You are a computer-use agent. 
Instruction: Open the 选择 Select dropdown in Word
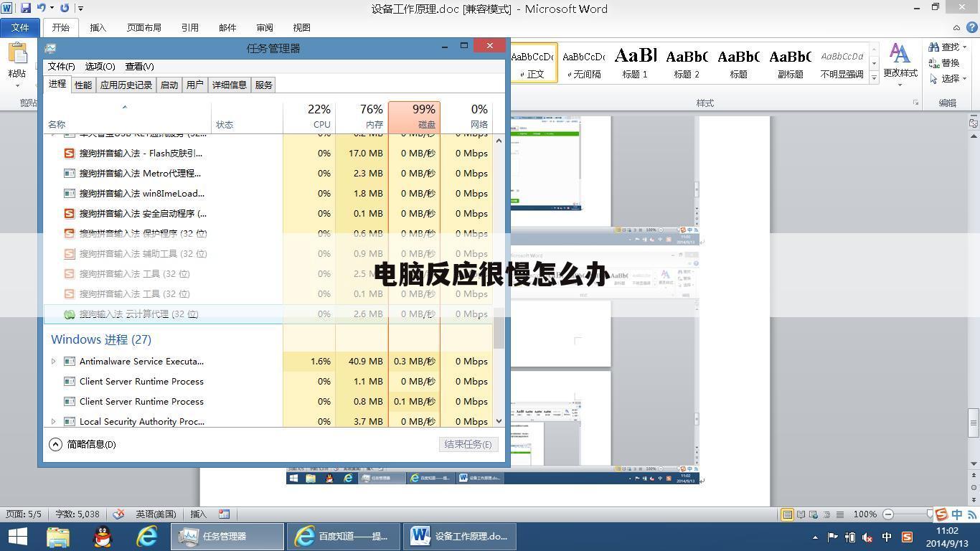coord(965,79)
